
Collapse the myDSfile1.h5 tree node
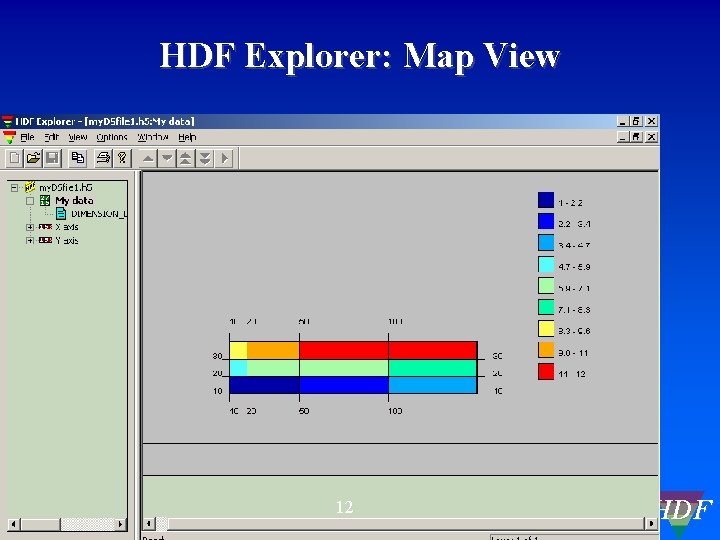pyautogui.click(x=15, y=187)
